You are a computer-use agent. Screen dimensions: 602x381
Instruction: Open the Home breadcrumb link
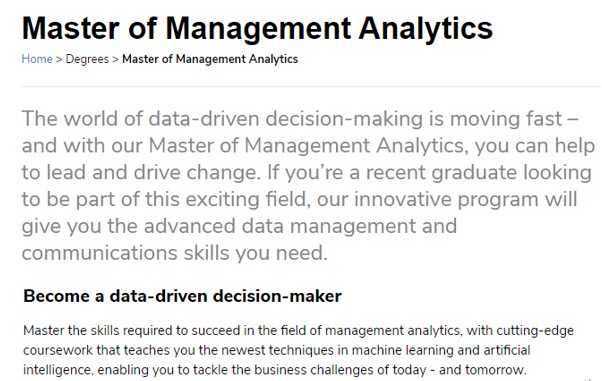pyautogui.click(x=37, y=59)
